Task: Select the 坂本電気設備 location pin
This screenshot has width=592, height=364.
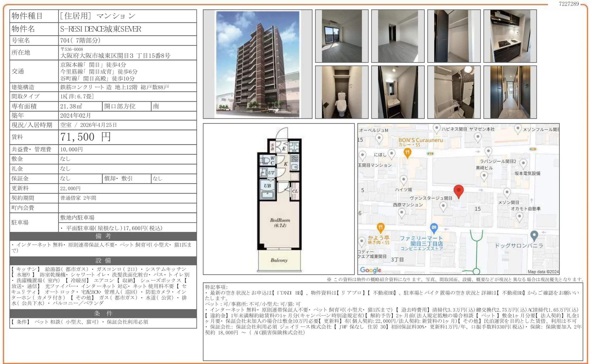Action: tap(523, 163)
